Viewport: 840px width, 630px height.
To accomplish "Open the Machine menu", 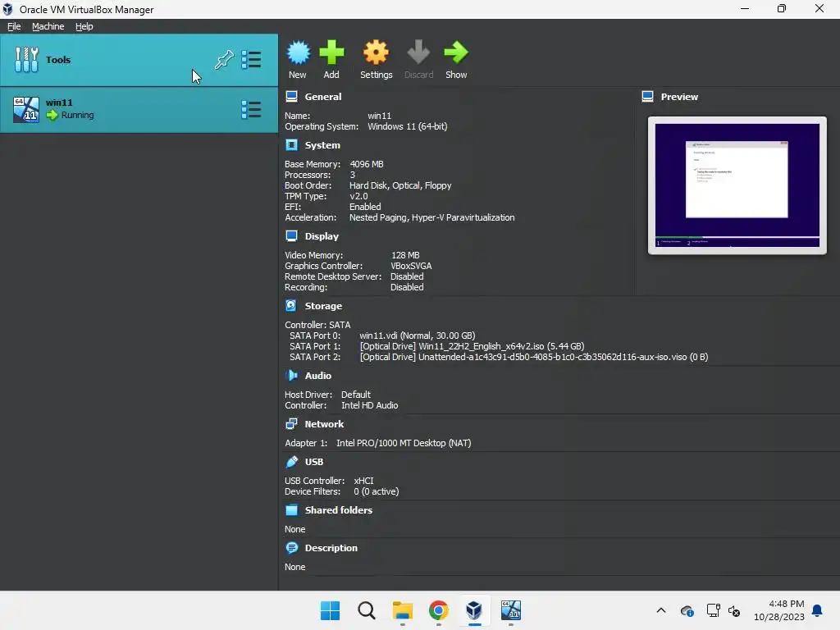I will (x=48, y=26).
